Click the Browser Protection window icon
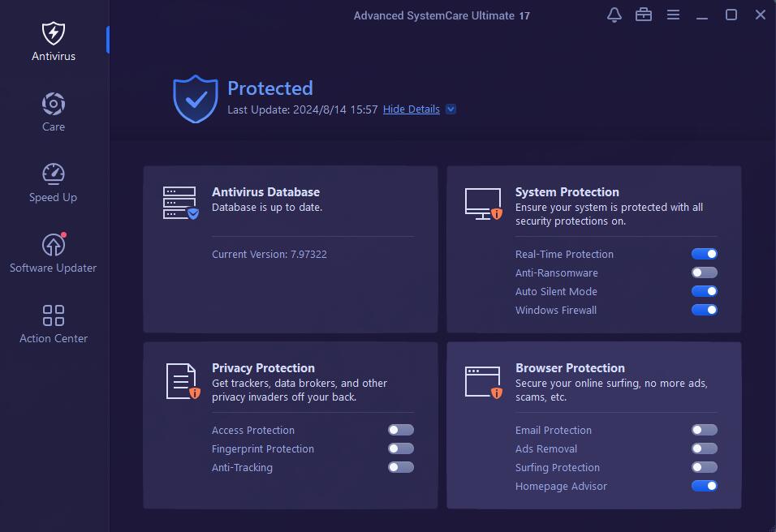This screenshot has width=776, height=532. (484, 382)
